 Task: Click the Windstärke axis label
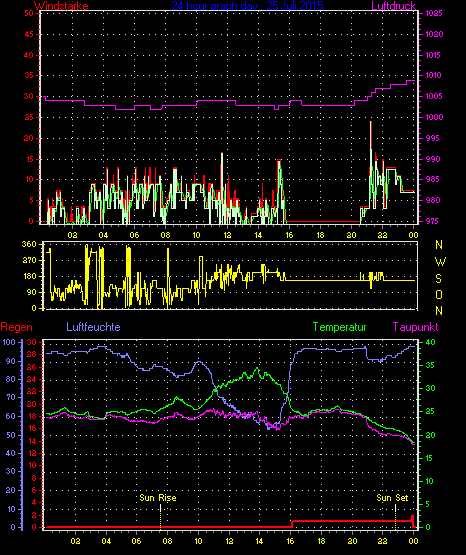tap(61, 6)
